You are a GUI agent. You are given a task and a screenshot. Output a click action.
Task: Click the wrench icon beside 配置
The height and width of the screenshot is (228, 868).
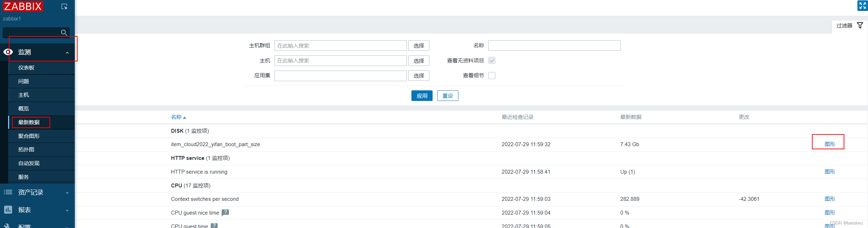(7, 226)
